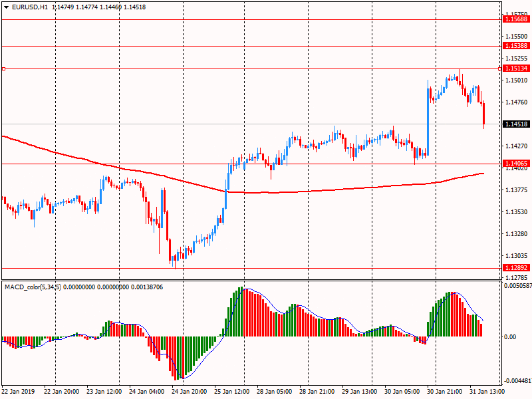The height and width of the screenshot is (399, 532).
Task: Select the 23 Jan 12:00 time label
Action: click(104, 391)
